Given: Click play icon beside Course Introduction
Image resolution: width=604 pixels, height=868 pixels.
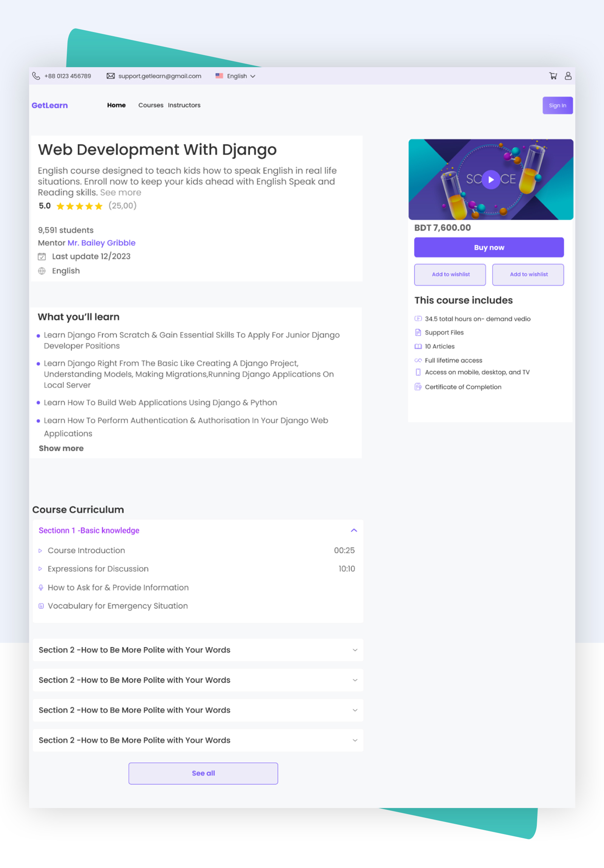Looking at the screenshot, I should pos(40,551).
